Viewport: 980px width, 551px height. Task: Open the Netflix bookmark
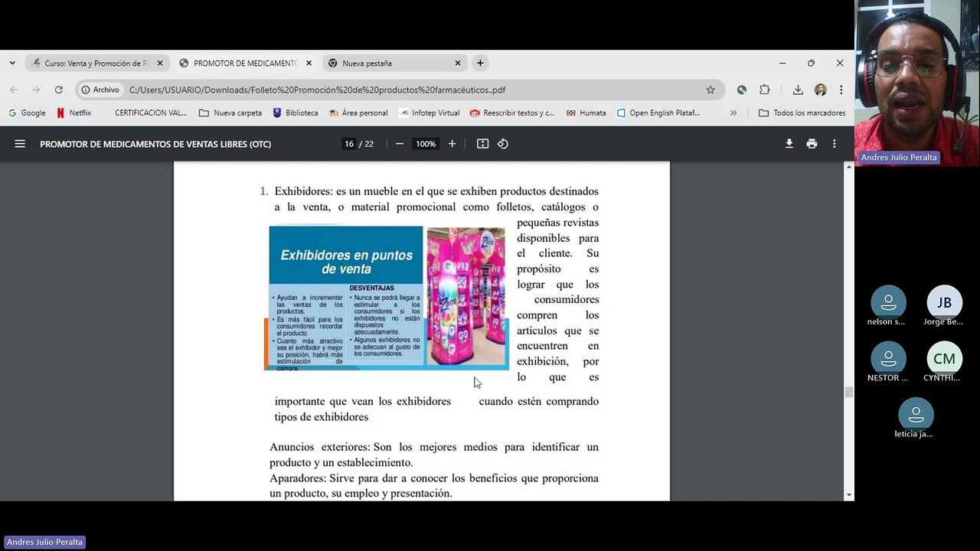click(73, 112)
